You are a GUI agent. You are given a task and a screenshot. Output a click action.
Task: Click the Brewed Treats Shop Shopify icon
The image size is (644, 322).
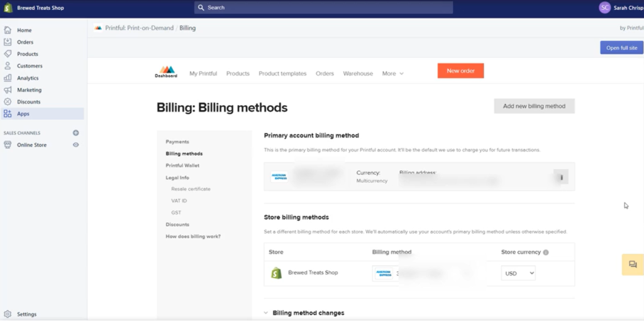point(277,273)
